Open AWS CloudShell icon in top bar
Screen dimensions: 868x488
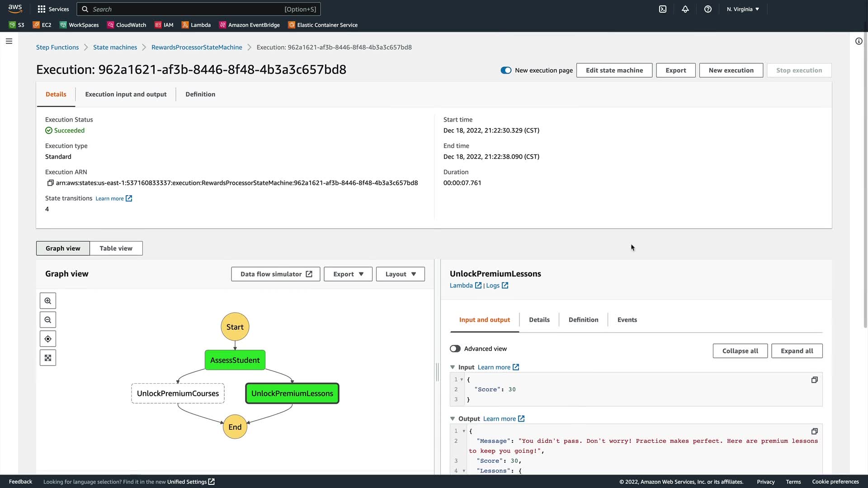click(663, 9)
